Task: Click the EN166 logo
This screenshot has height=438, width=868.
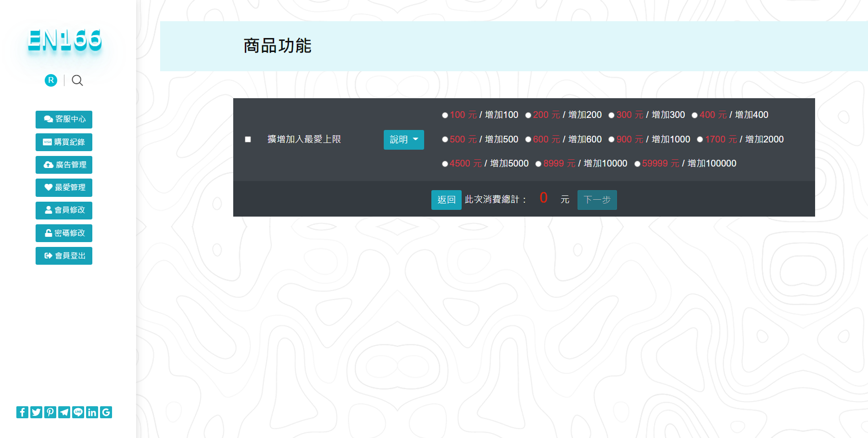Action: tap(65, 40)
